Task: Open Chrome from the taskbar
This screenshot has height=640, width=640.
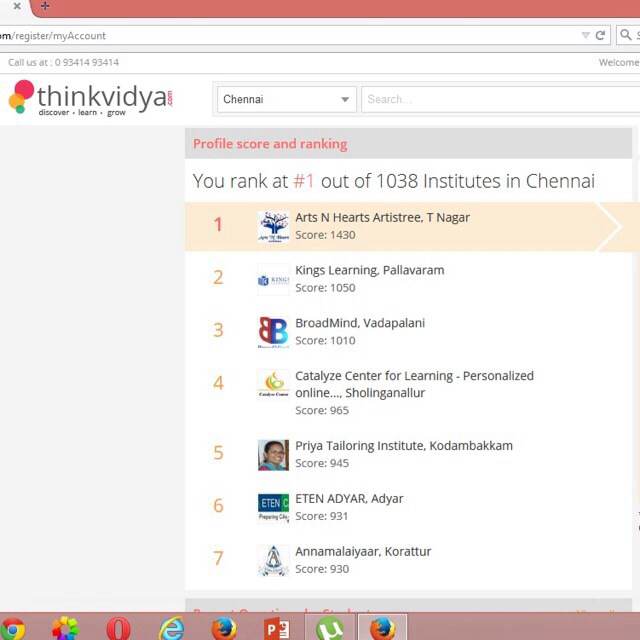Action: coord(12,629)
